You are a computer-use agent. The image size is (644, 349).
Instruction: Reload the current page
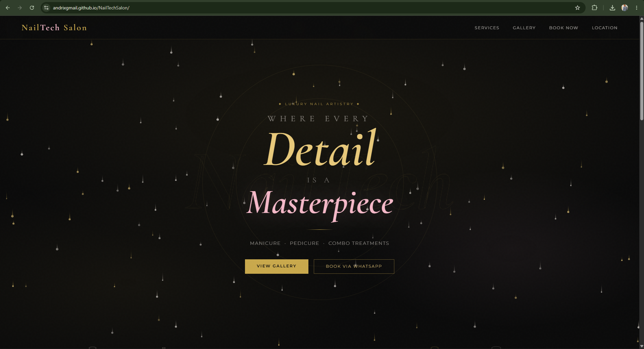[32, 8]
